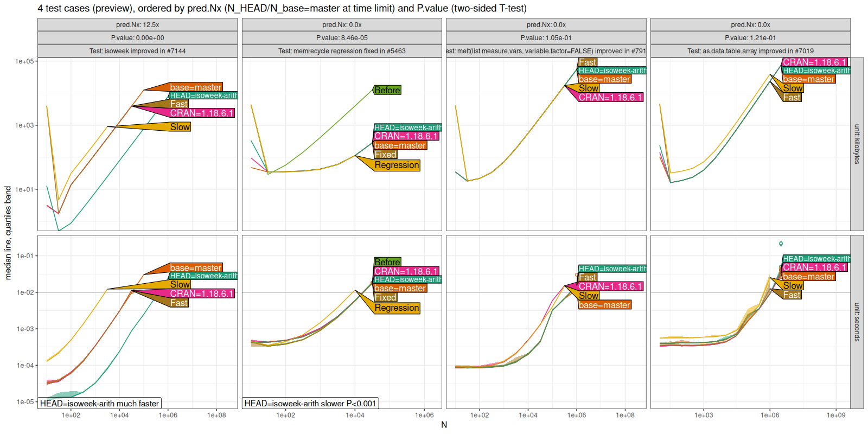Click 'Fast' label in isoweek seconds panel
This screenshot has height=434, width=868.
178,303
